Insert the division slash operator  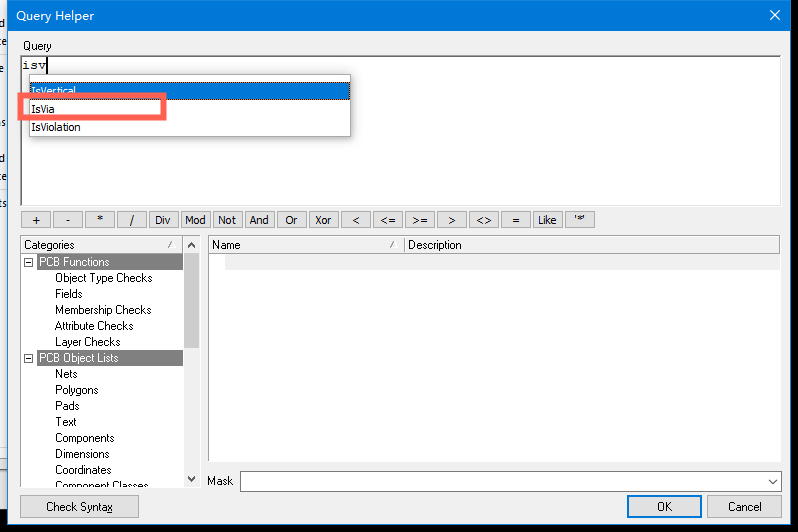[x=132, y=220]
